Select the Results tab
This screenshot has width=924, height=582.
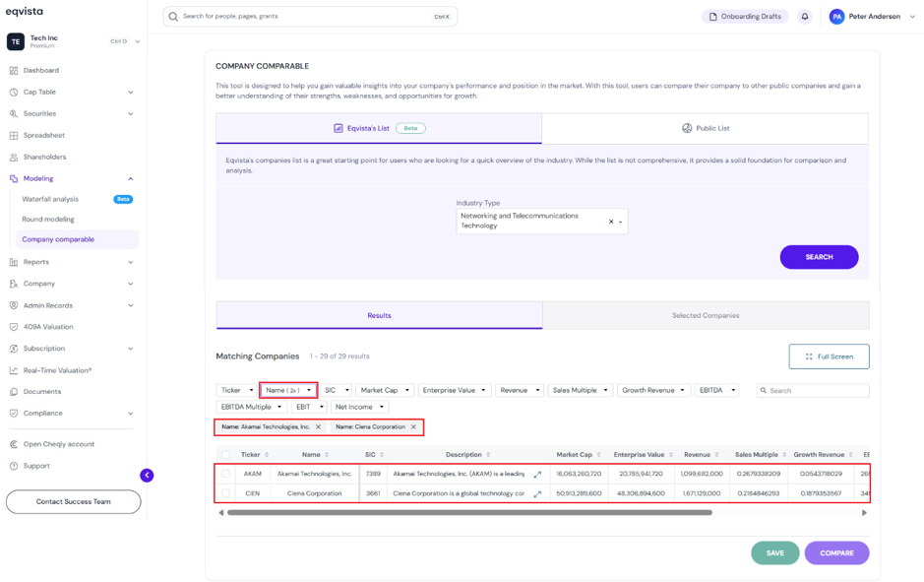point(379,315)
